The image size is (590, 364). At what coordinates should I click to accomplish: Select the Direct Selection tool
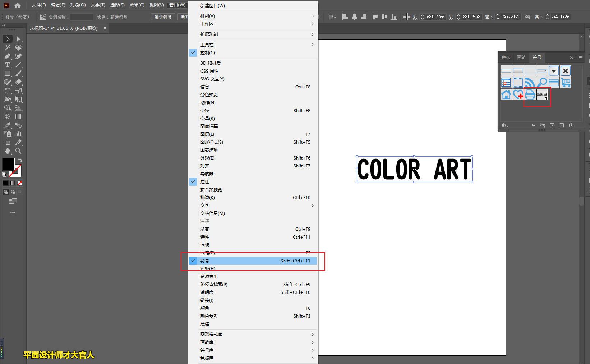(19, 39)
